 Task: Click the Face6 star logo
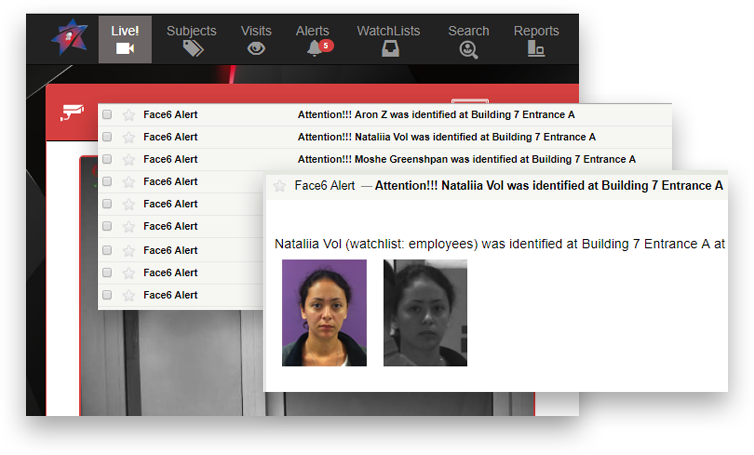click(70, 38)
